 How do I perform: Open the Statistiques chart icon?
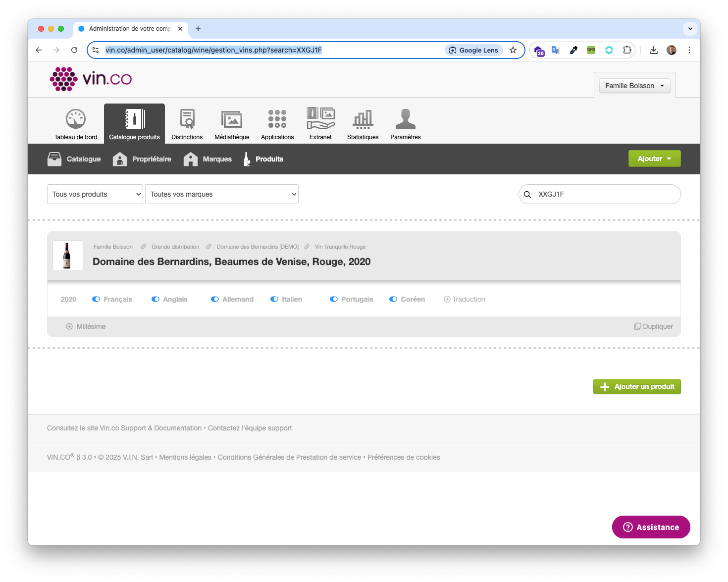coord(363,119)
